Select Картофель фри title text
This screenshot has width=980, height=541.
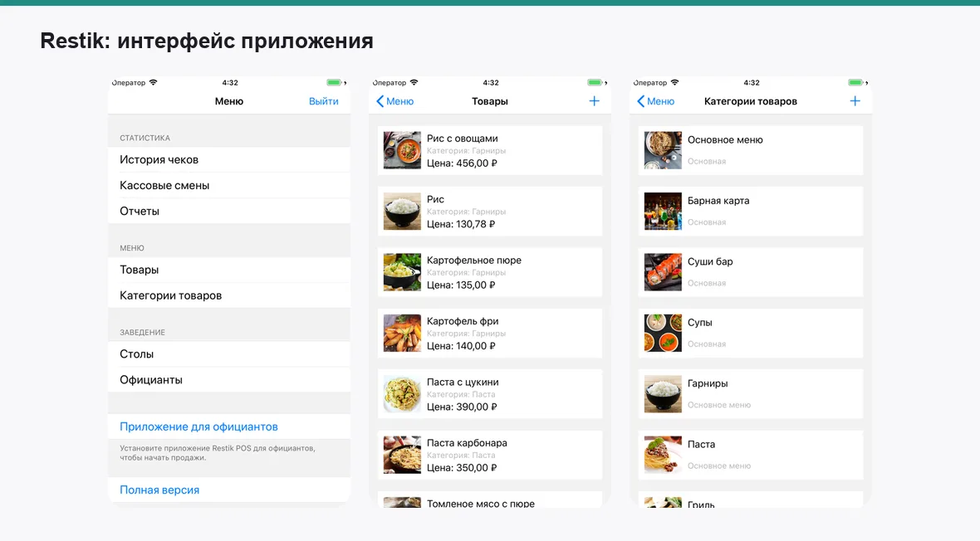(x=463, y=321)
